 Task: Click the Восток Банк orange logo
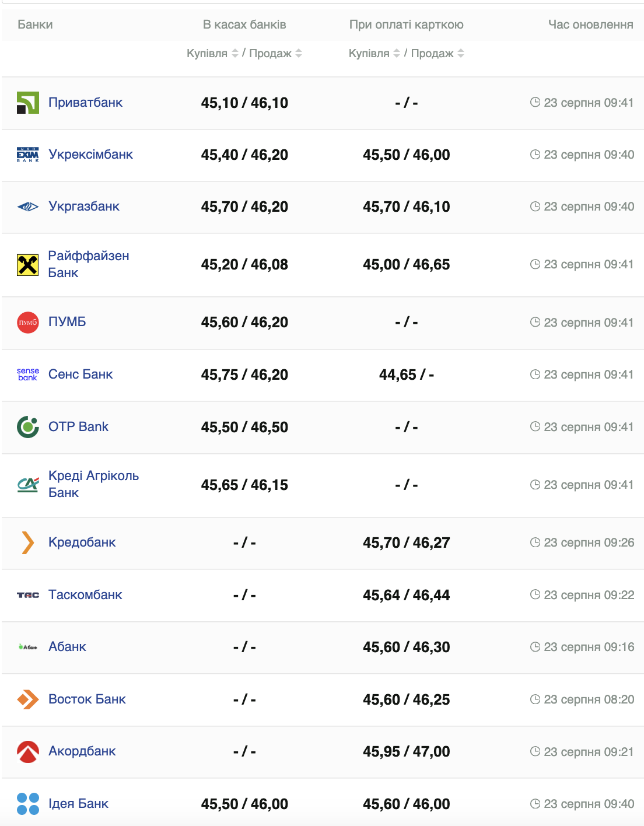[27, 699]
